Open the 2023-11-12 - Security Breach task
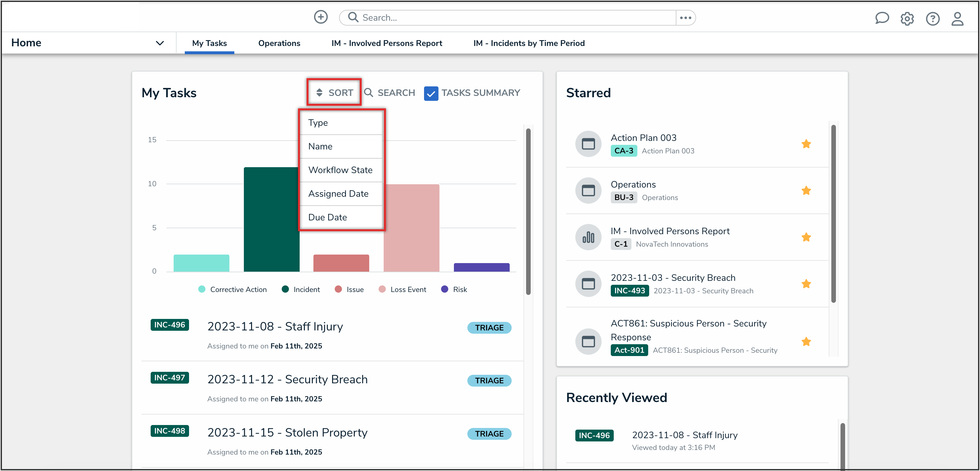The width and height of the screenshot is (980, 471). point(287,379)
